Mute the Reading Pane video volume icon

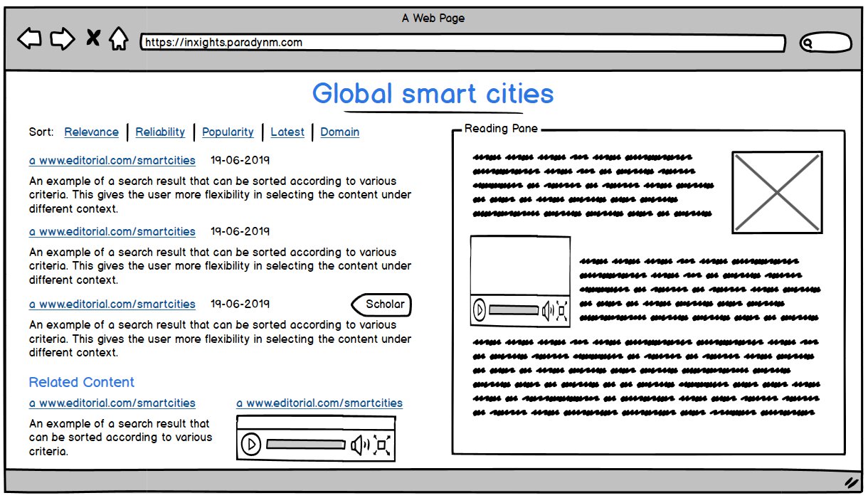click(546, 310)
